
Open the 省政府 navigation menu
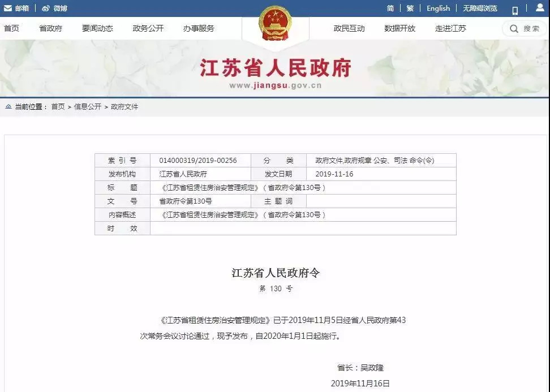[50, 28]
